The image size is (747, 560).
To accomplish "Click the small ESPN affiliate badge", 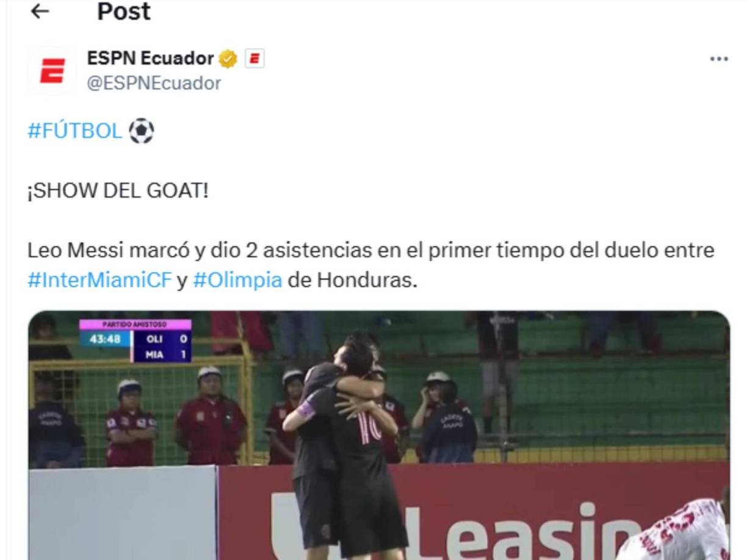I will (x=254, y=59).
